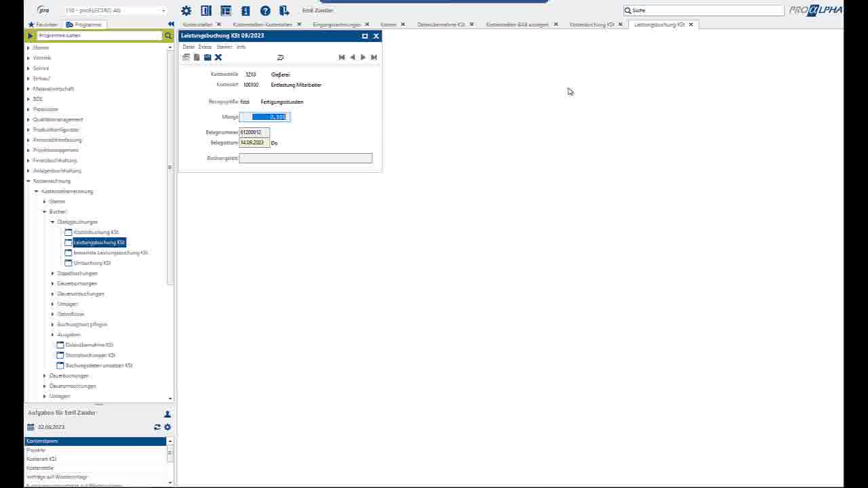Viewport: 868px width, 488px height.
Task: Click the Belegdatum input field
Action: point(254,143)
